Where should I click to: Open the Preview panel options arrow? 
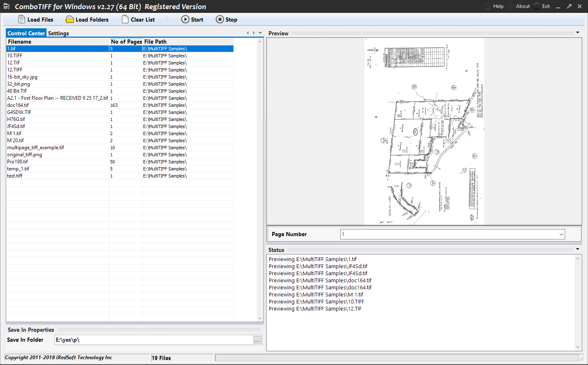tap(578, 32)
